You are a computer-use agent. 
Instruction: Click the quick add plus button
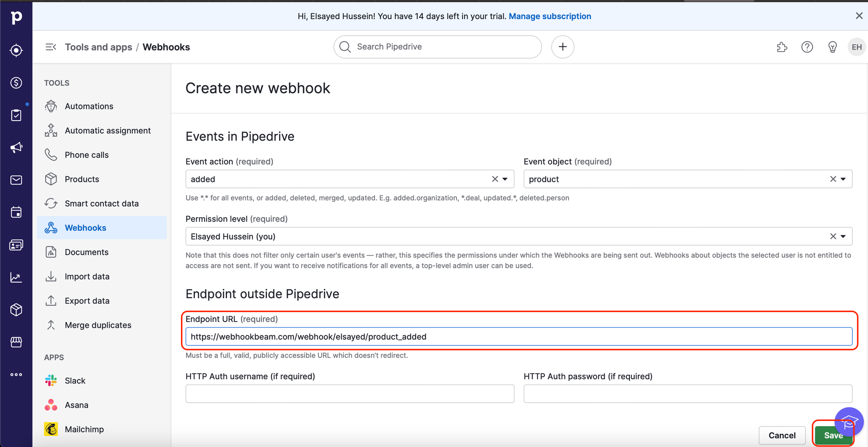click(x=562, y=47)
